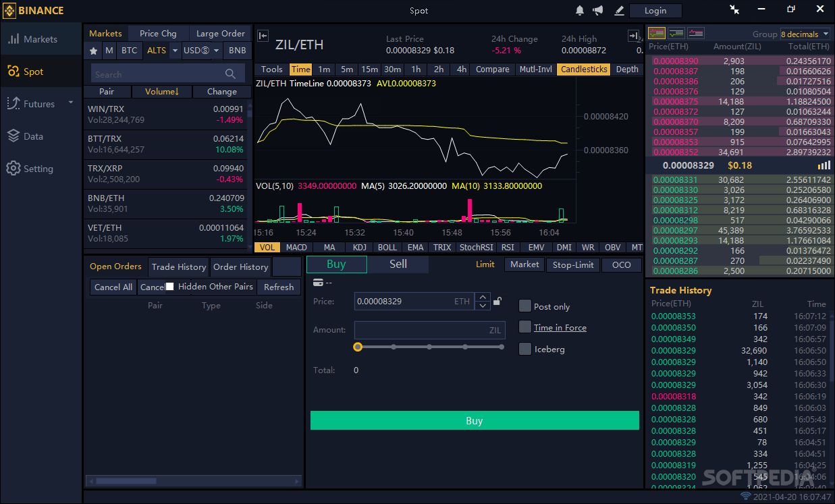Click the Binance logo
Screen dimensions: 835x504
pos(34,10)
